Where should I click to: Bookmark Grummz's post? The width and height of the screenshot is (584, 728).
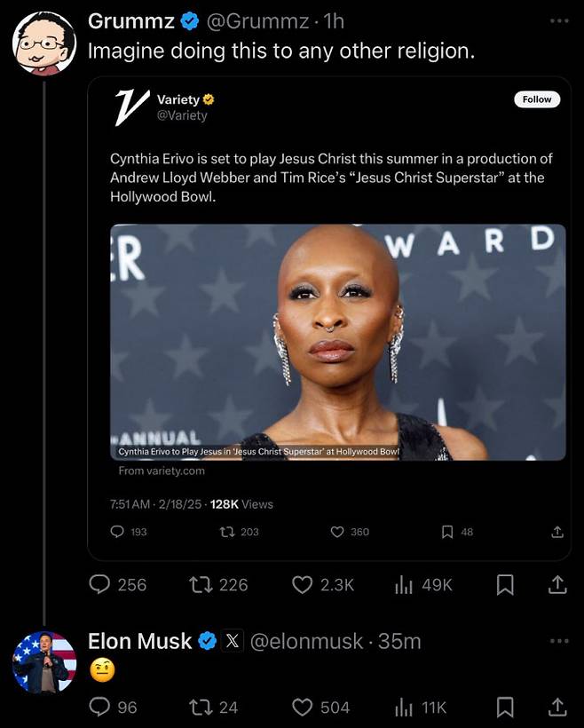click(x=505, y=585)
